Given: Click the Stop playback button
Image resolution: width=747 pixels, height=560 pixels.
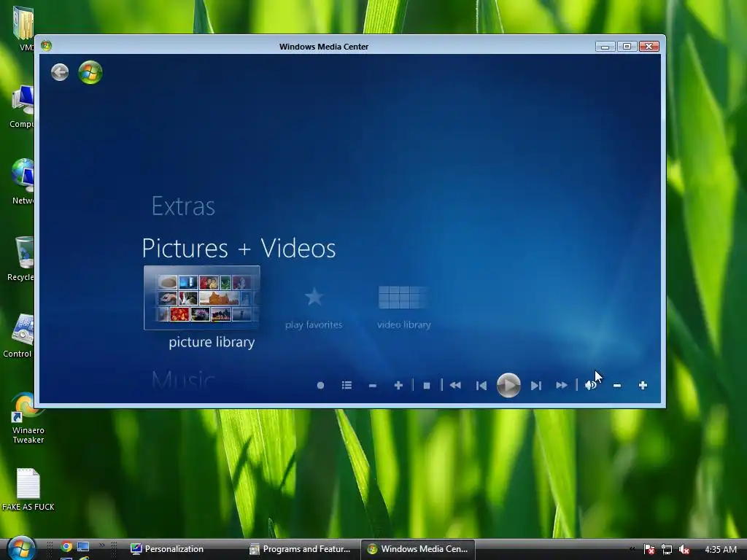Looking at the screenshot, I should click(x=427, y=386).
